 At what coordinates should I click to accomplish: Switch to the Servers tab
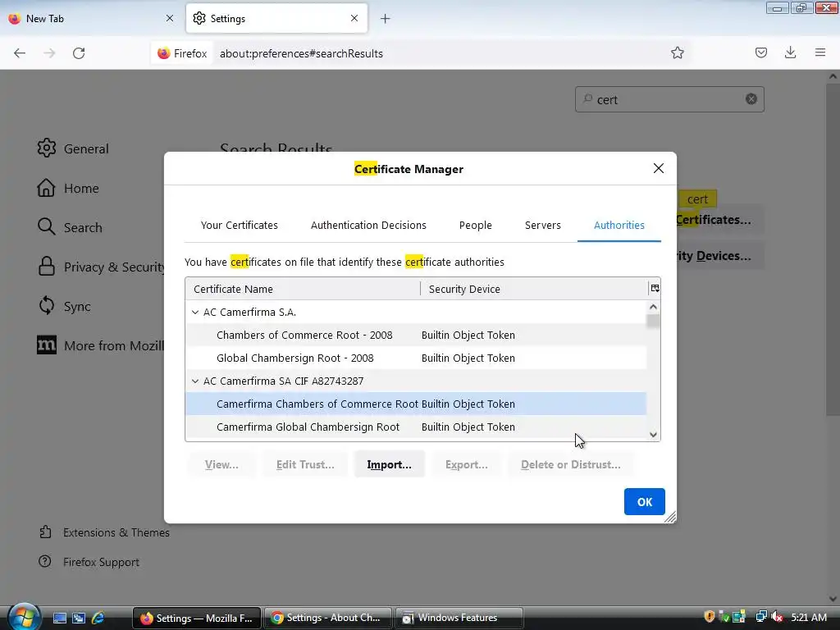[543, 225]
